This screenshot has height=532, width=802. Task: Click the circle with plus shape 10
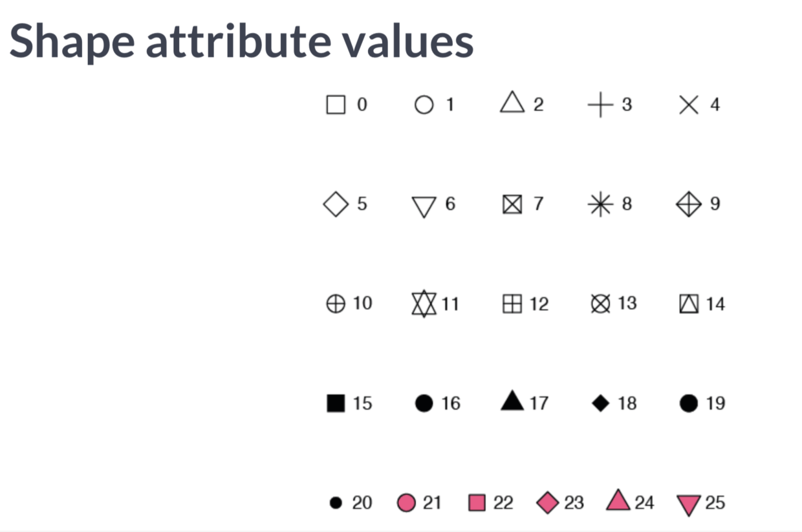[x=336, y=304]
